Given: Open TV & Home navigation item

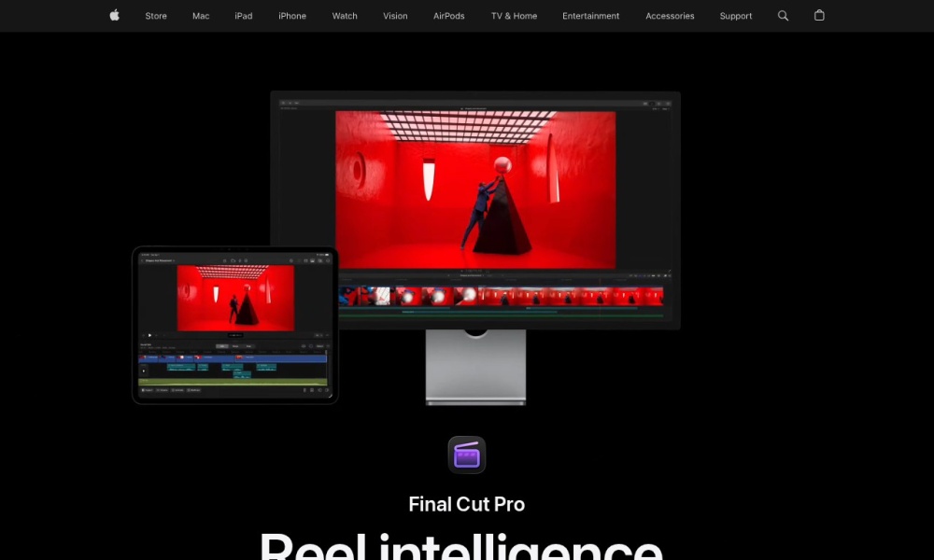Looking at the screenshot, I should (x=514, y=16).
